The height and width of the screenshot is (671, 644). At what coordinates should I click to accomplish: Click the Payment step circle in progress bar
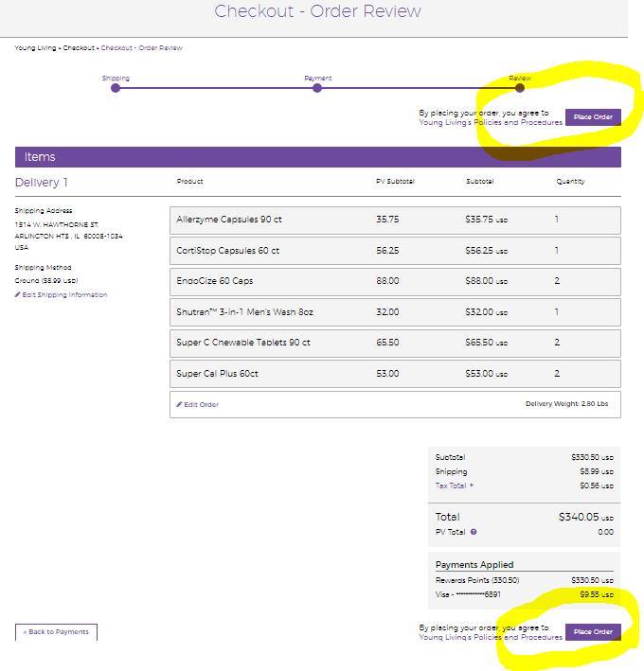[x=317, y=88]
